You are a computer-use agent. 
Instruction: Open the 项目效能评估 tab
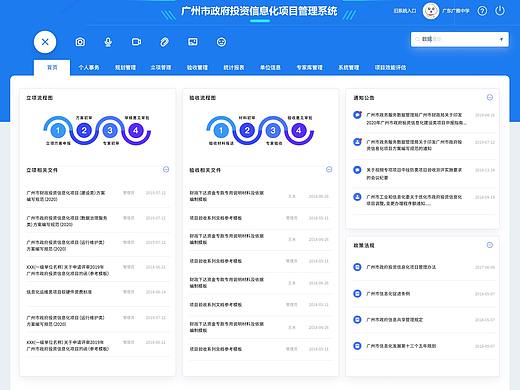[390, 68]
